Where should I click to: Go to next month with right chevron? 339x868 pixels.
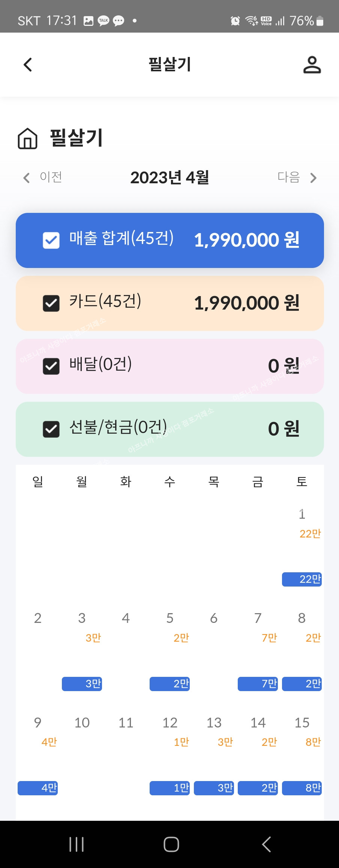pos(313,178)
